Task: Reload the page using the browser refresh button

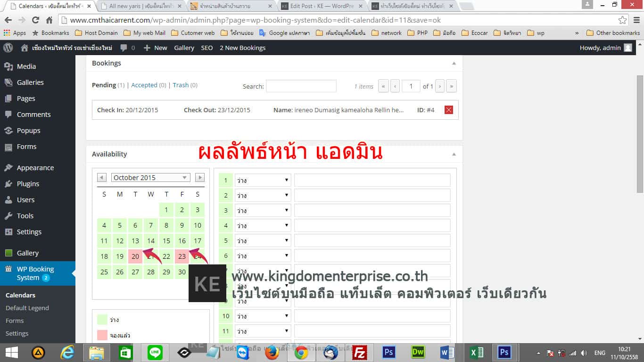Action: pyautogui.click(x=35, y=20)
